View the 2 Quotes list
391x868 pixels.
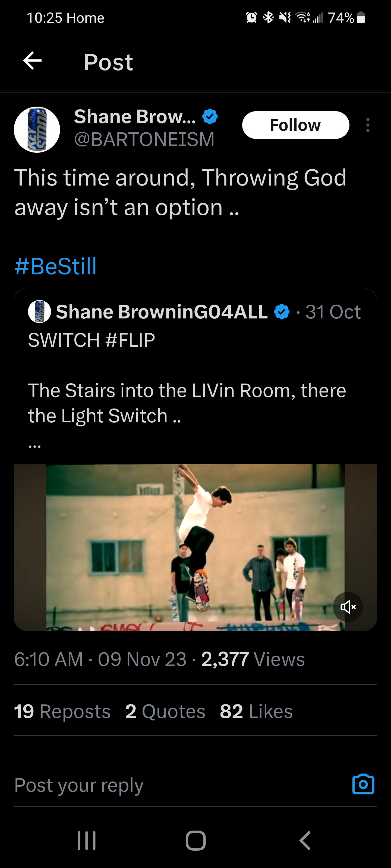[x=165, y=711]
